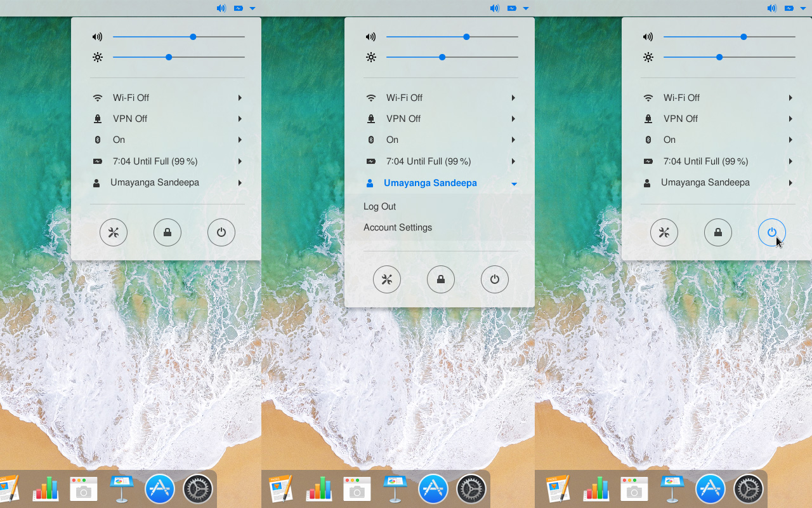Click top bar speaker icon above the middle panel

click(x=494, y=8)
